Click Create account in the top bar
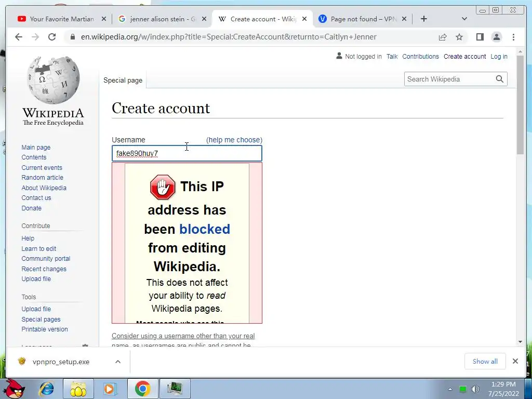532x399 pixels. click(464, 56)
